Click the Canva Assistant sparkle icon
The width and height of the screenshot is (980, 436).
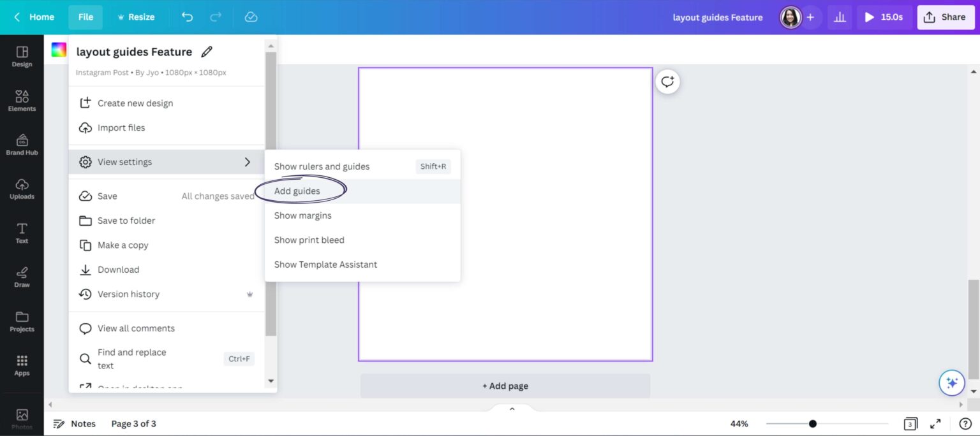coord(952,382)
